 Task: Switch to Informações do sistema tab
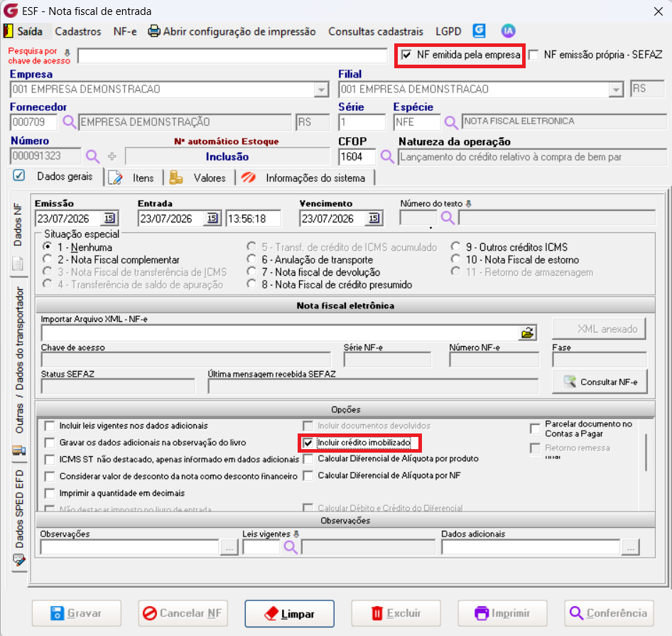[x=305, y=178]
